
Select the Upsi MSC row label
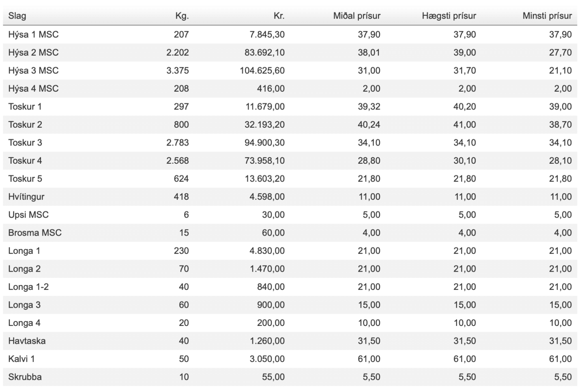coord(28,215)
